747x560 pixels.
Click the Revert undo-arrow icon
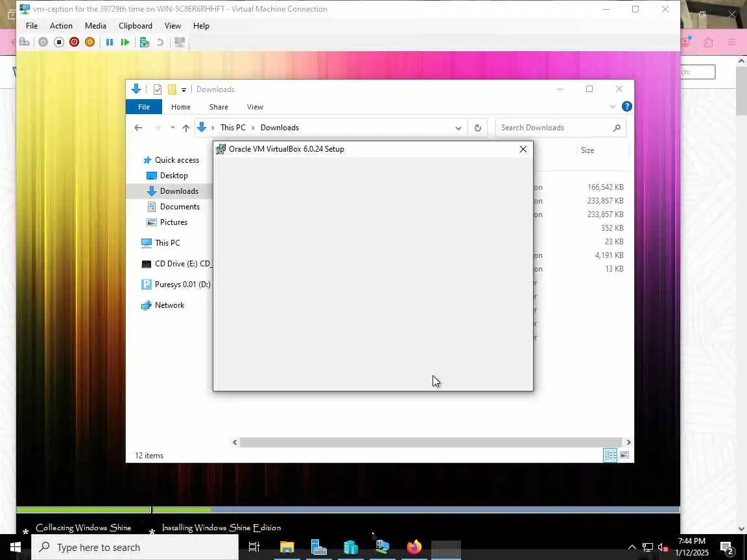point(160,42)
